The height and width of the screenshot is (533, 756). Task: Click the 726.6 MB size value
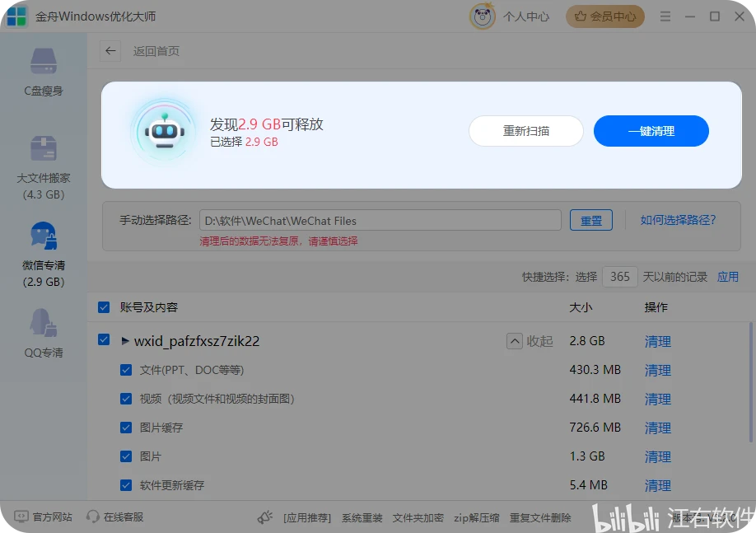[x=595, y=428]
